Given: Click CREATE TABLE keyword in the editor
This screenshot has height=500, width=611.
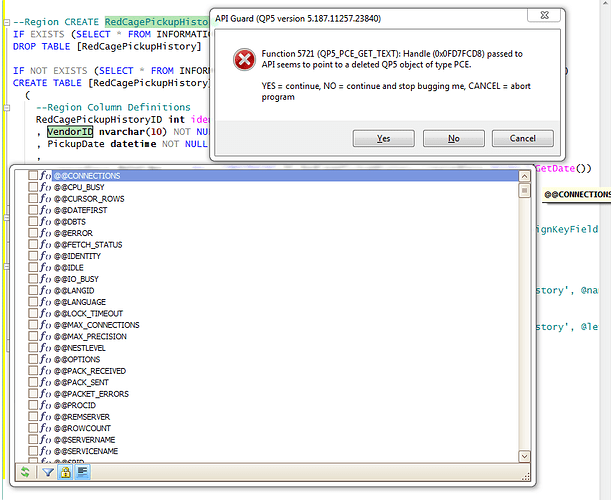Looking at the screenshot, I should (47, 83).
